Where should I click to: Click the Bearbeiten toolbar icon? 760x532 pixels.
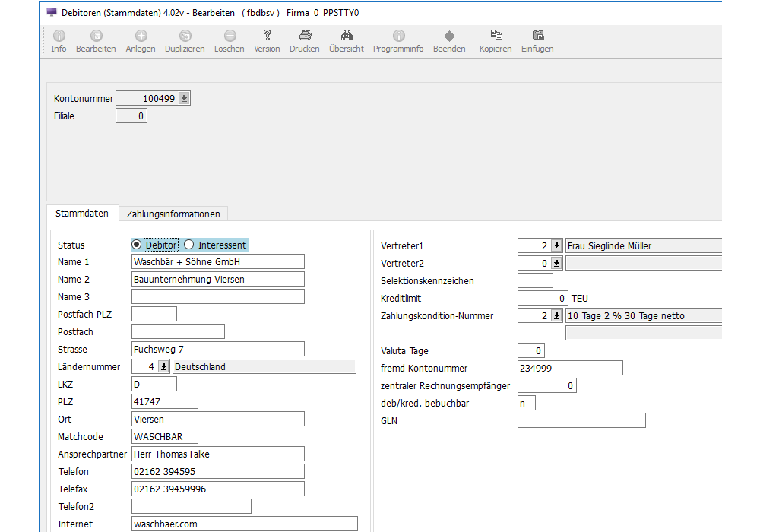(x=96, y=36)
